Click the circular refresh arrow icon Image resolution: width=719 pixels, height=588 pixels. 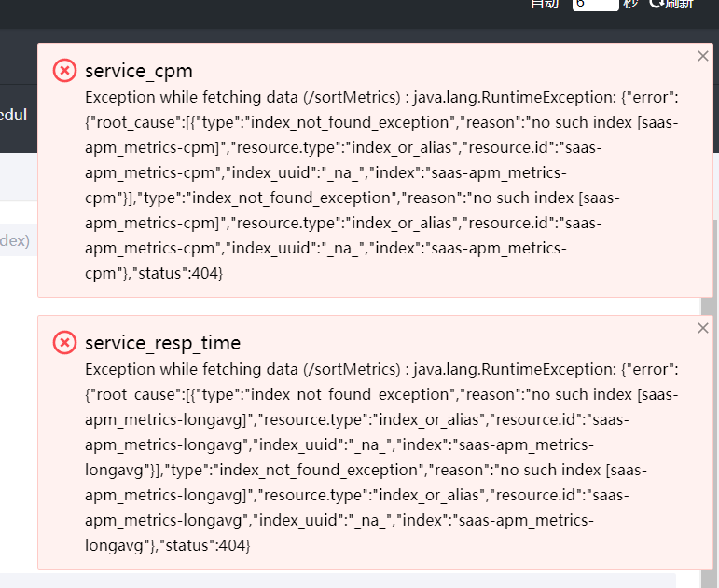(x=657, y=4)
